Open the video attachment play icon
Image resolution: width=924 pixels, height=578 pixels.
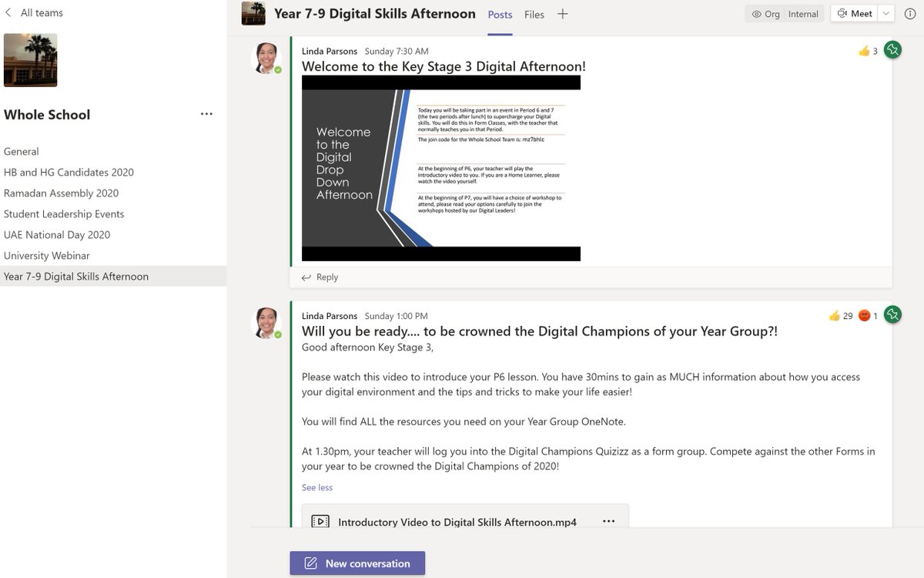321,521
